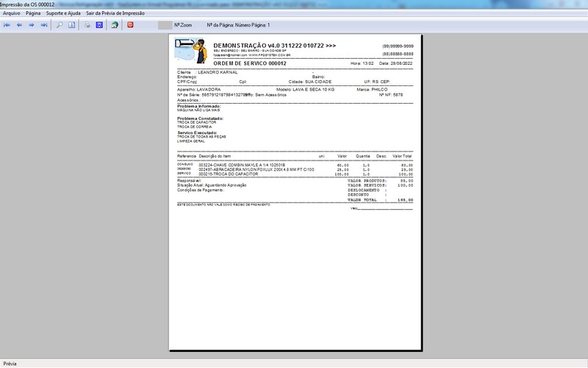Click the previous page arrow icon
588x368 pixels.
click(19, 25)
